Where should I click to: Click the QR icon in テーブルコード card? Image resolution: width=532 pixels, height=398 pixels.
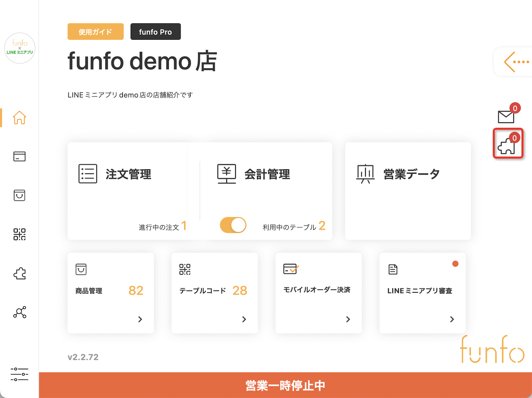coord(185,269)
